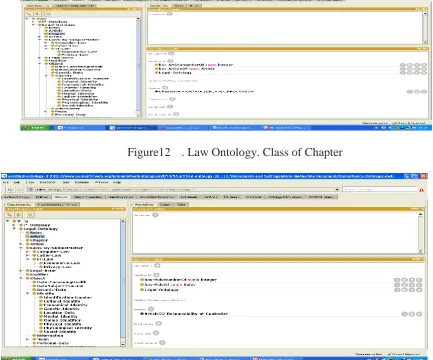The image size is (433, 360).
Task: Add an annotation with the plus icon in lower window
Action: (x=155, y=215)
